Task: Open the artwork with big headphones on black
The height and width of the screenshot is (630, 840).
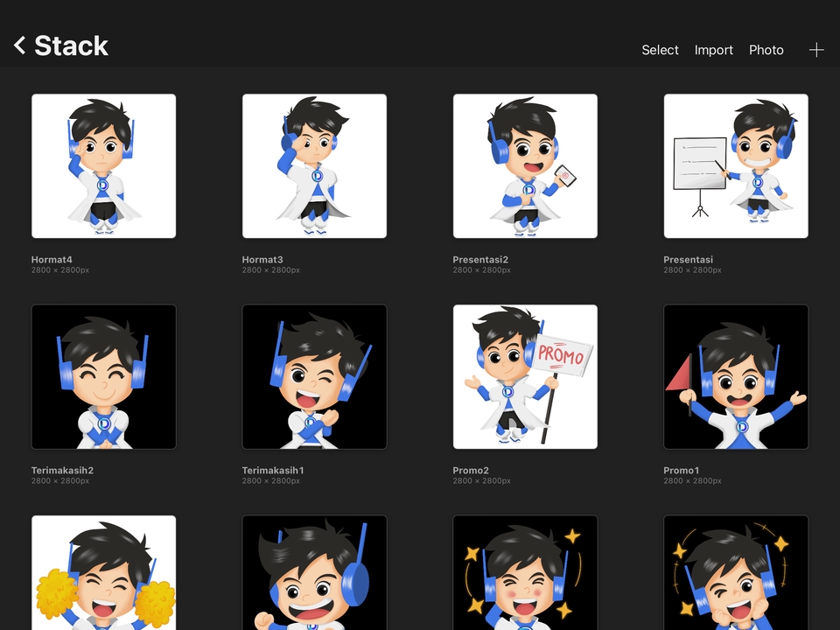Action: 314,572
